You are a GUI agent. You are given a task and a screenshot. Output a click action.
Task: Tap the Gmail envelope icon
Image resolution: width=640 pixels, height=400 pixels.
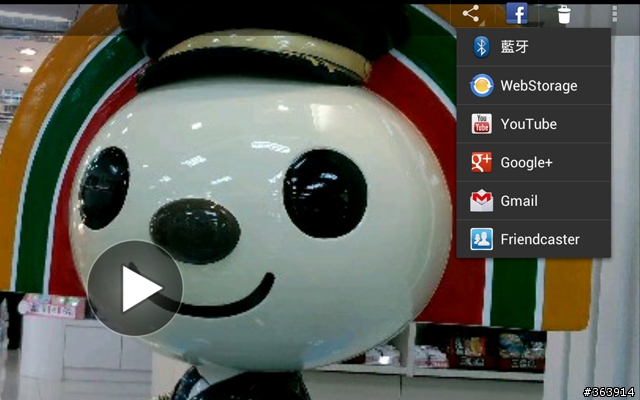click(482, 200)
